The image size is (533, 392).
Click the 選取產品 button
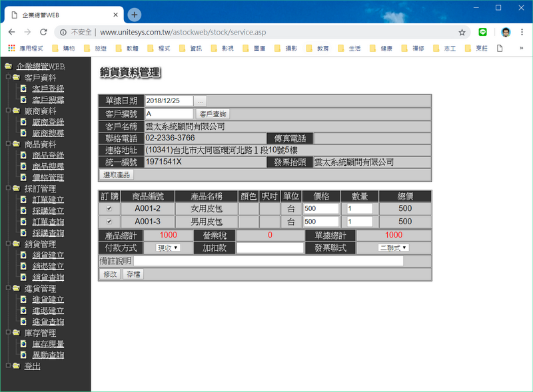point(117,174)
